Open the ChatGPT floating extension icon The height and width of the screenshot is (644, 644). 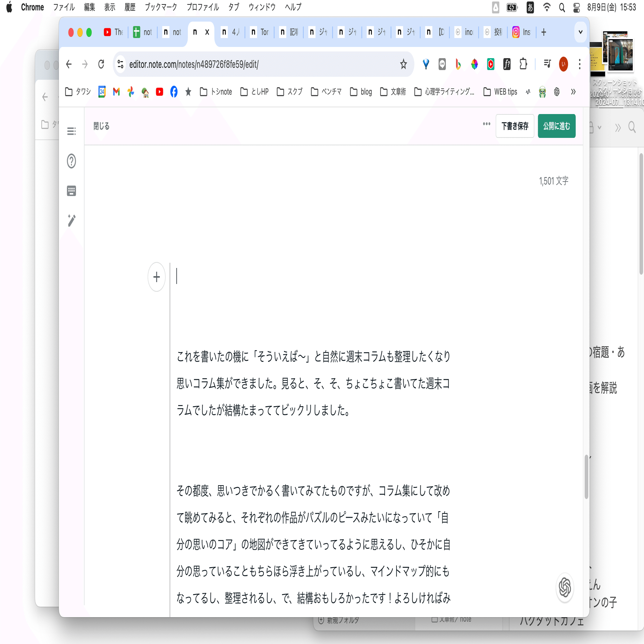(565, 587)
